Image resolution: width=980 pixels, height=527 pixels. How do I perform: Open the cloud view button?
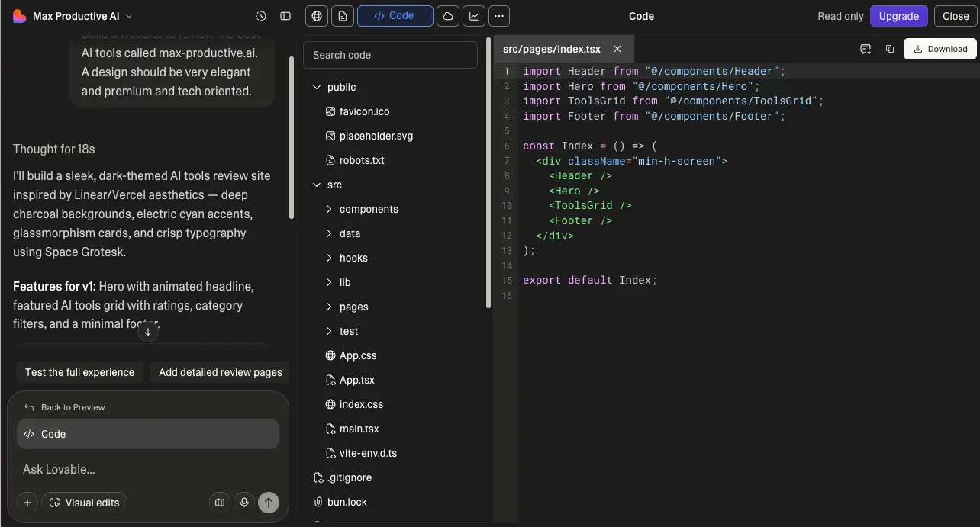coord(448,16)
